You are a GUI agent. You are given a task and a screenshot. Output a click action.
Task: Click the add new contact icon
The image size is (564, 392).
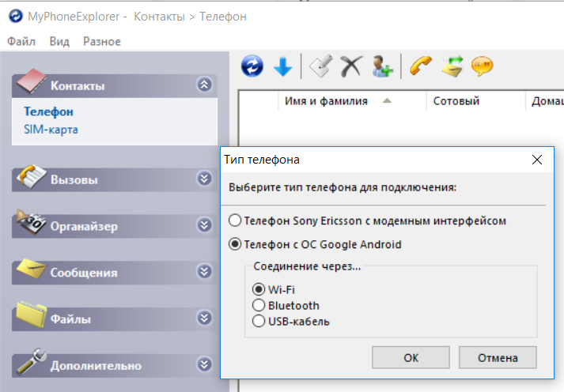[x=383, y=67]
